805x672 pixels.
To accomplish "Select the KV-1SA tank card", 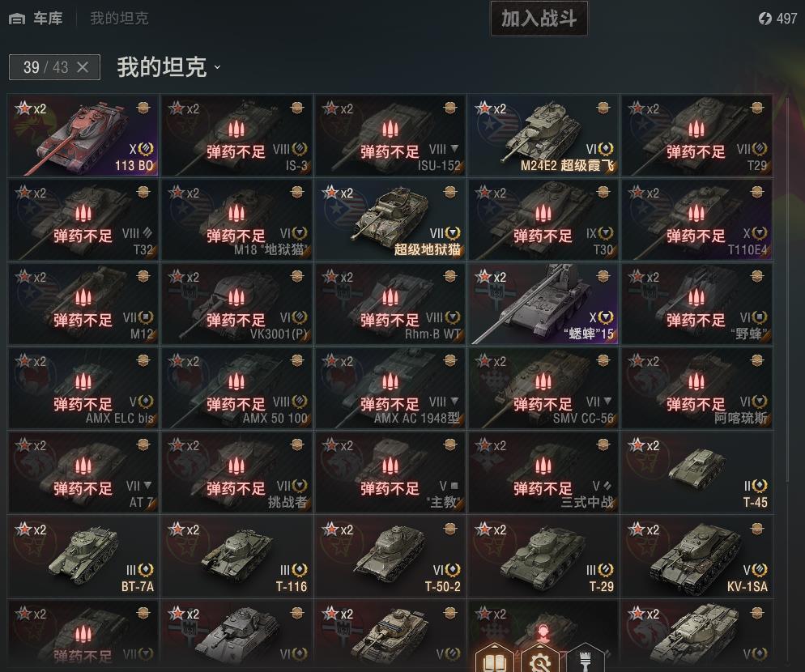I will [x=696, y=556].
